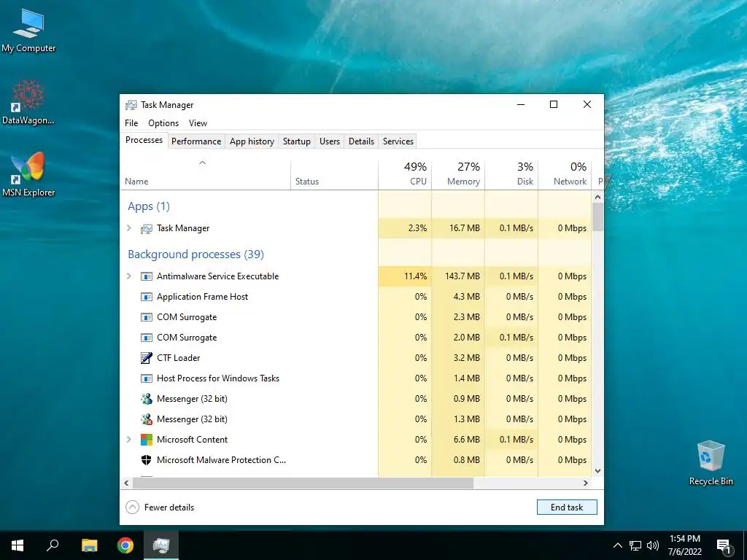Open taskbar search magnifier
The image size is (747, 560).
(x=53, y=545)
